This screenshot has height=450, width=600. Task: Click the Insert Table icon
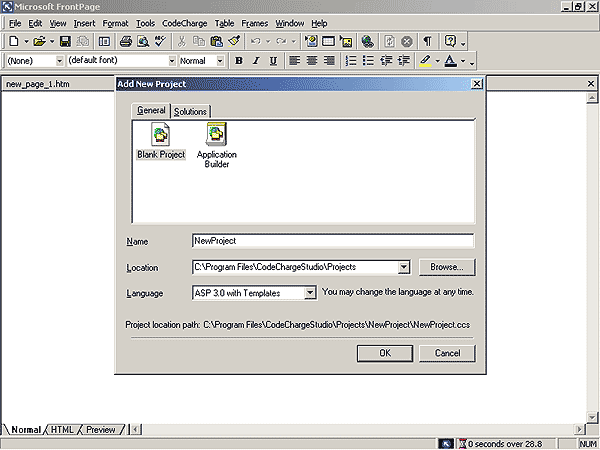(x=328, y=41)
